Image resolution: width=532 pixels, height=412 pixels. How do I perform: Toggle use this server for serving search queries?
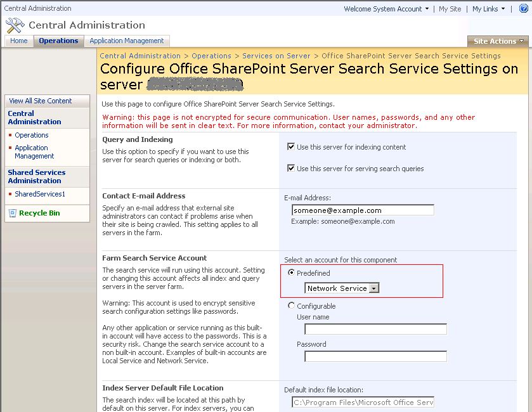tap(291, 168)
